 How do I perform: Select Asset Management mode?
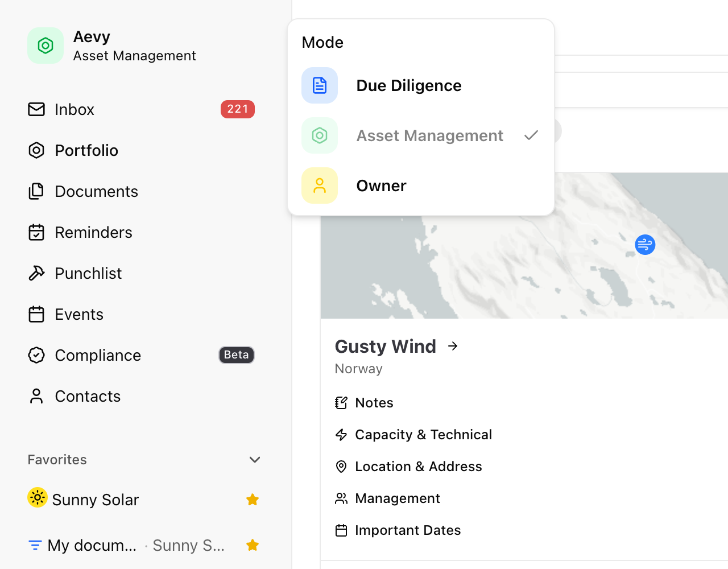pos(421,135)
